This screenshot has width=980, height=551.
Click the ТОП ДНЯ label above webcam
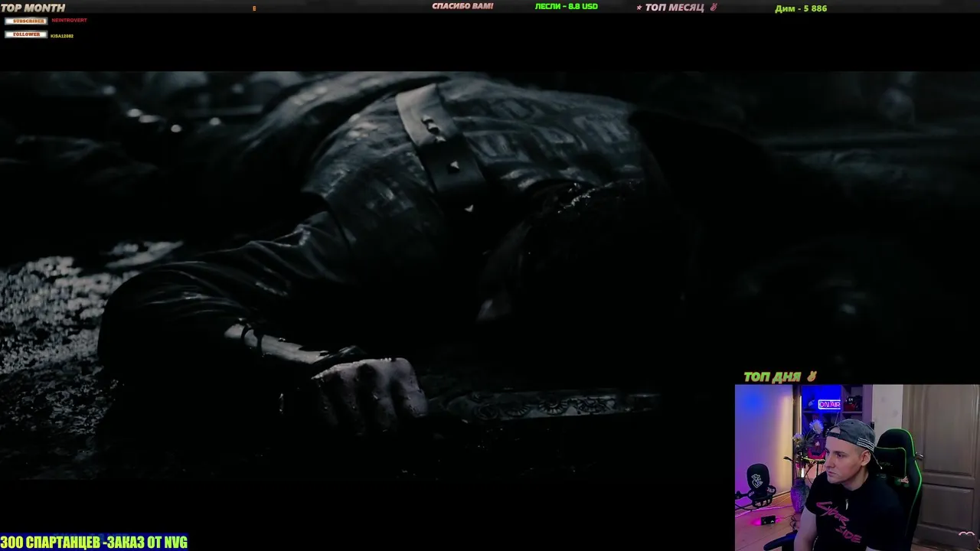tap(780, 377)
